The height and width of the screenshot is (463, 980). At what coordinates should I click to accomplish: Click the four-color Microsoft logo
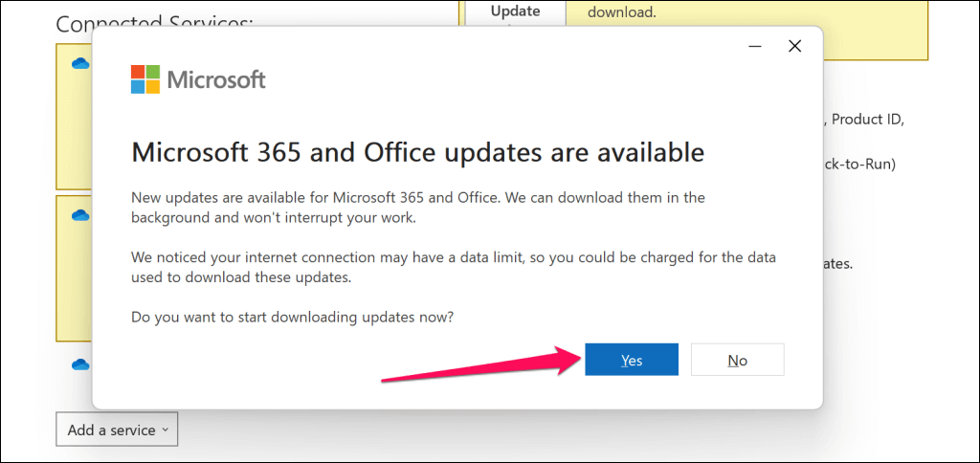pos(145,79)
